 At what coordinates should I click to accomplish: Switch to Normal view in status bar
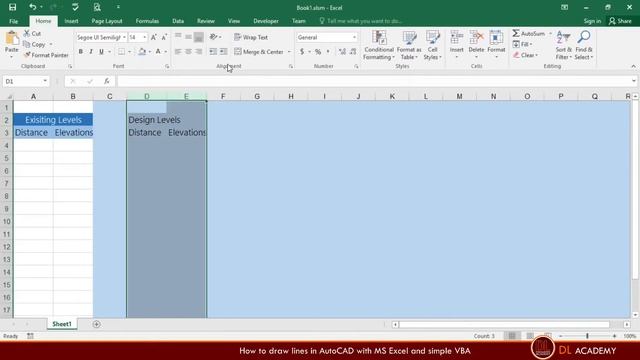512,336
